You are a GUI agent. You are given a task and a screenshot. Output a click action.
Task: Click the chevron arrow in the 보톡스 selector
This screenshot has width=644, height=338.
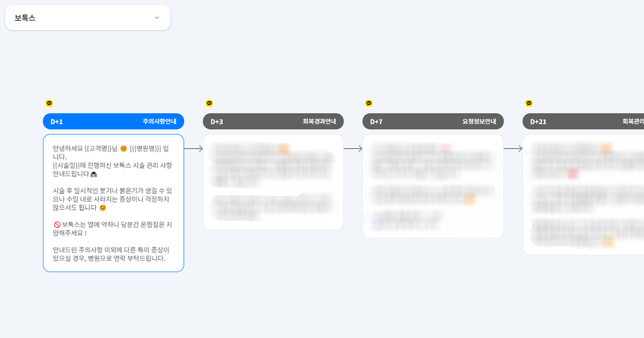pos(157,18)
